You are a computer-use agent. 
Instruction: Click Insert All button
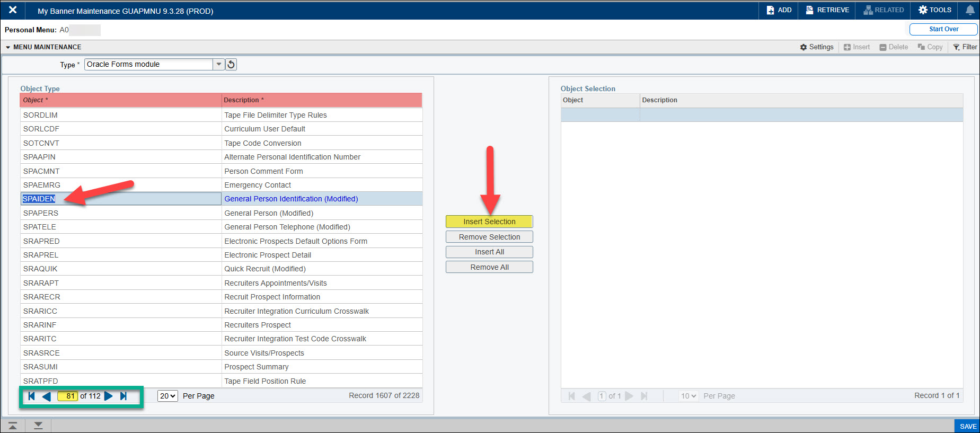[489, 252]
